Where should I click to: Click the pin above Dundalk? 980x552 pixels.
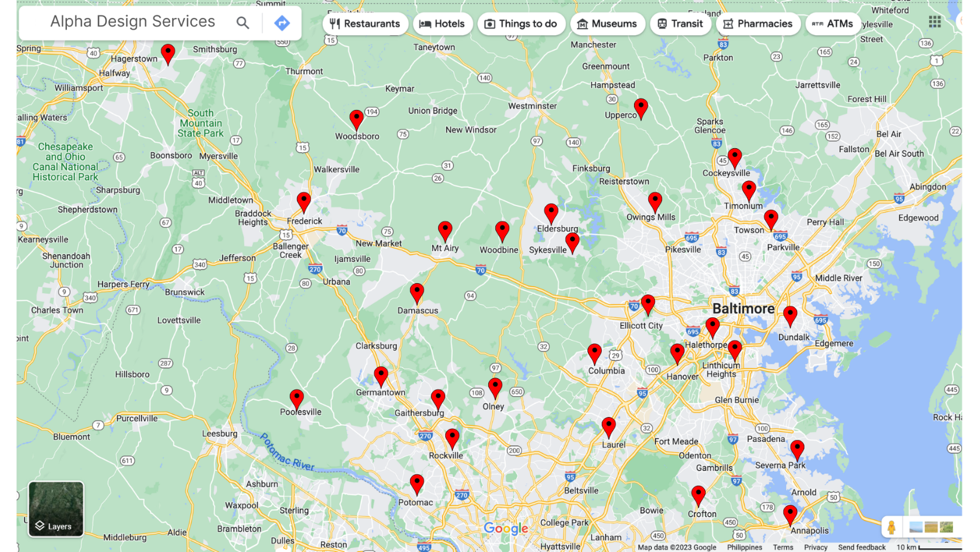pyautogui.click(x=790, y=315)
